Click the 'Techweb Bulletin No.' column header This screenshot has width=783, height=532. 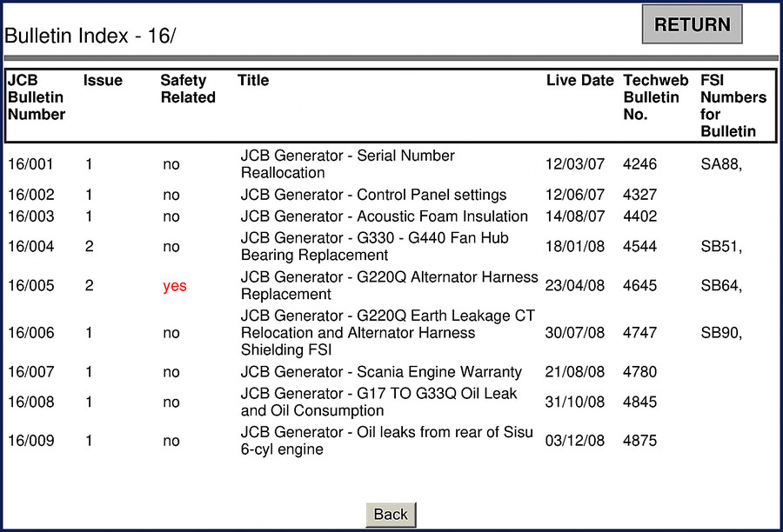coord(656,97)
